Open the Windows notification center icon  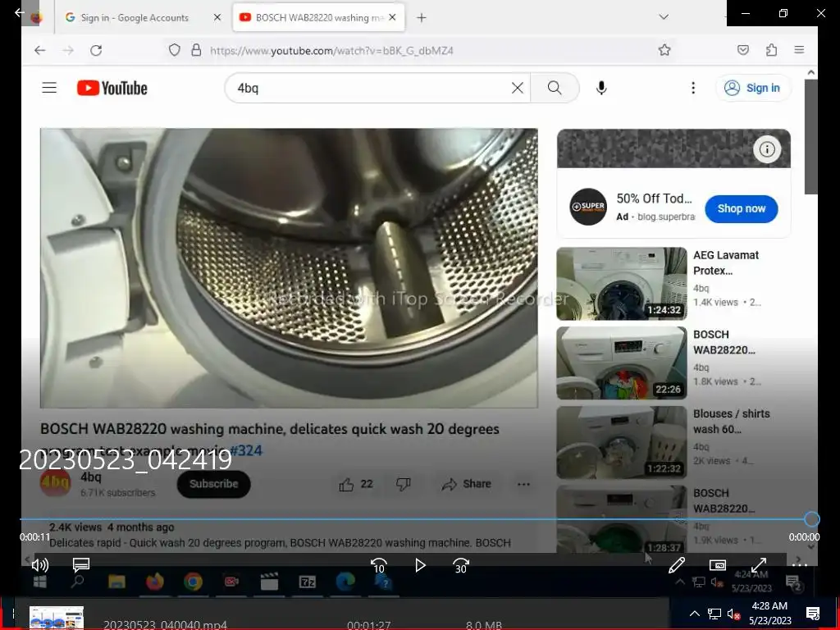click(x=813, y=614)
